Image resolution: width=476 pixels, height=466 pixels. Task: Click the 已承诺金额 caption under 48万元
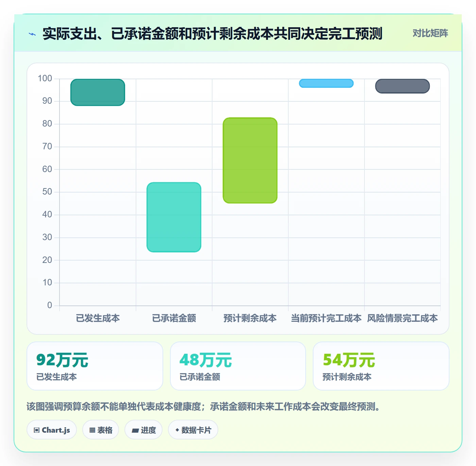click(x=200, y=377)
